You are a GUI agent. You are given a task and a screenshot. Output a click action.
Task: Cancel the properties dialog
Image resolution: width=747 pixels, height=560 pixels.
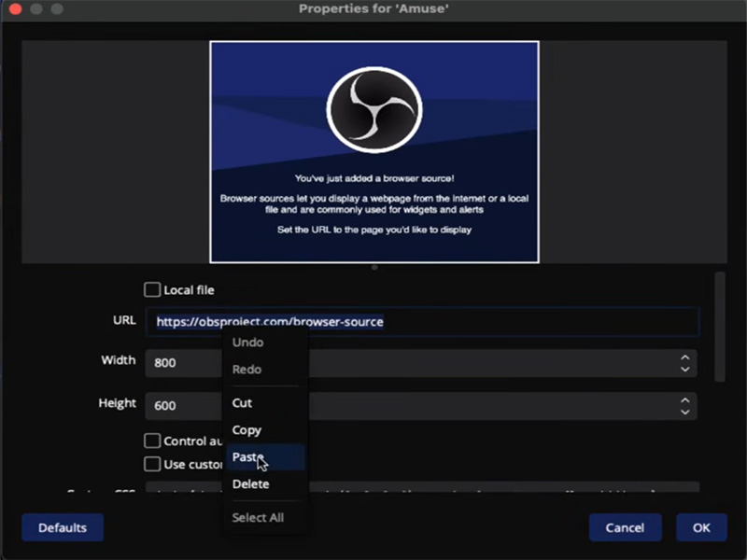point(625,527)
